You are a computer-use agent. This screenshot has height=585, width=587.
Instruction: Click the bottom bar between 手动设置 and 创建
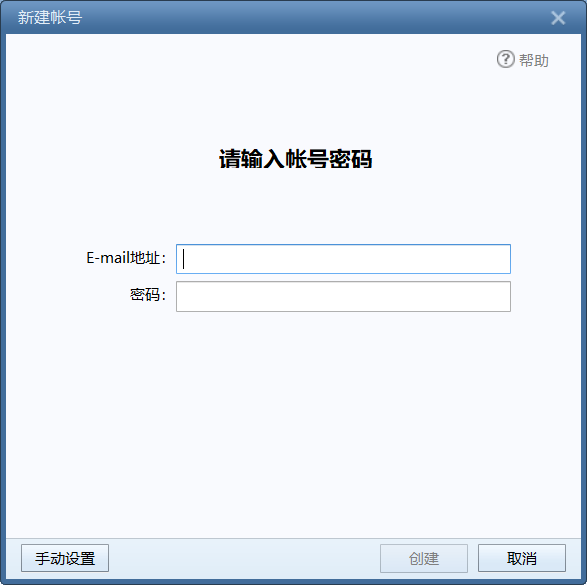coord(244,558)
